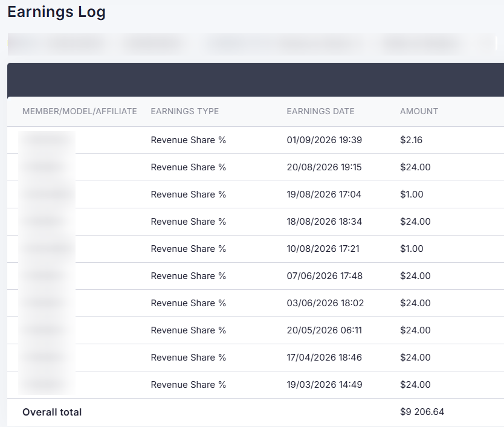Click the Earnings Type column header

click(x=185, y=111)
